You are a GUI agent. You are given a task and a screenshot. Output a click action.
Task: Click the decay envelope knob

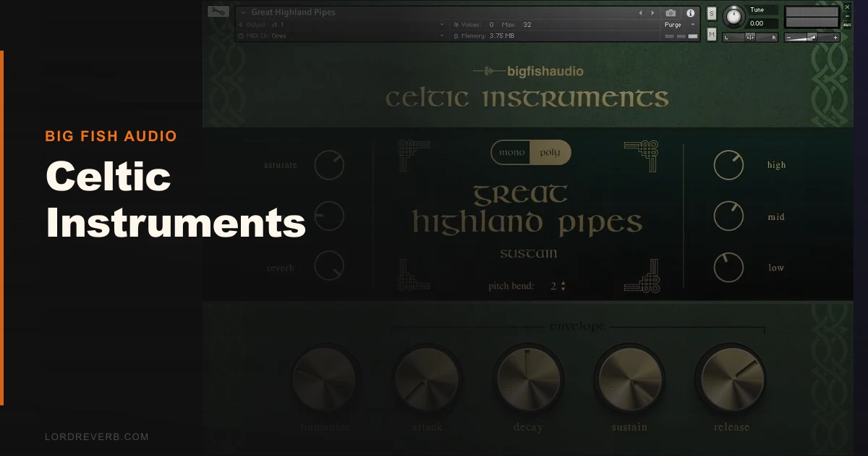tap(528, 378)
